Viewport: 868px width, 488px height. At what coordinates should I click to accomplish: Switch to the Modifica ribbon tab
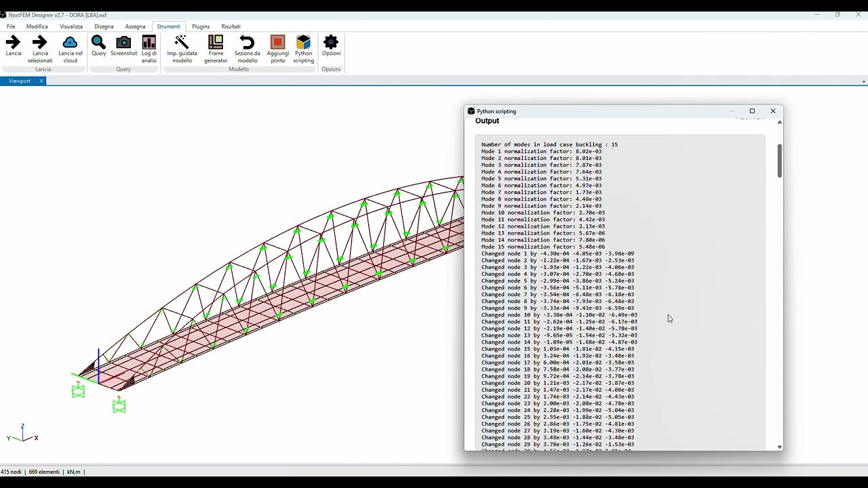pyautogui.click(x=37, y=26)
